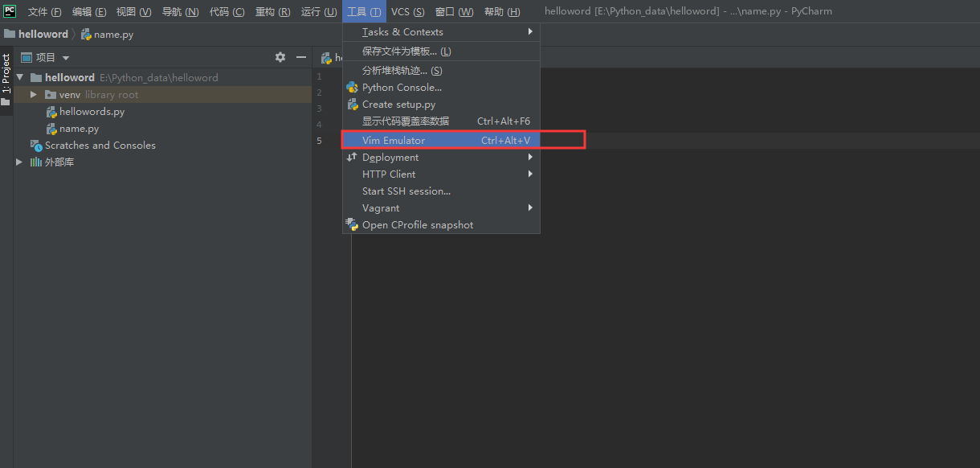Select Scratches and Consoles node
This screenshot has height=468, width=980.
[100, 146]
